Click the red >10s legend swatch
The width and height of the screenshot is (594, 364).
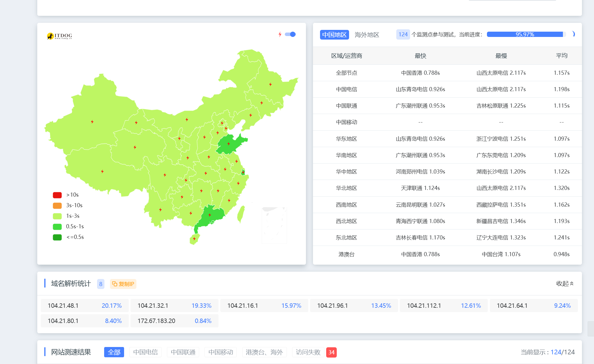click(x=57, y=195)
